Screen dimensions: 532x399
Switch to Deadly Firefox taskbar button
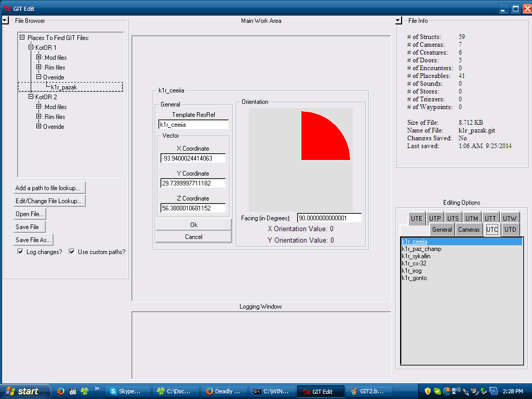click(224, 391)
